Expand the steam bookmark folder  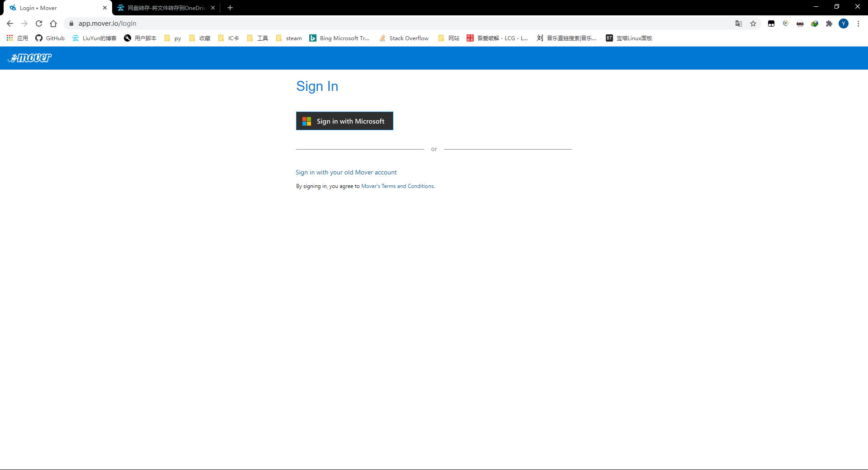(x=289, y=38)
